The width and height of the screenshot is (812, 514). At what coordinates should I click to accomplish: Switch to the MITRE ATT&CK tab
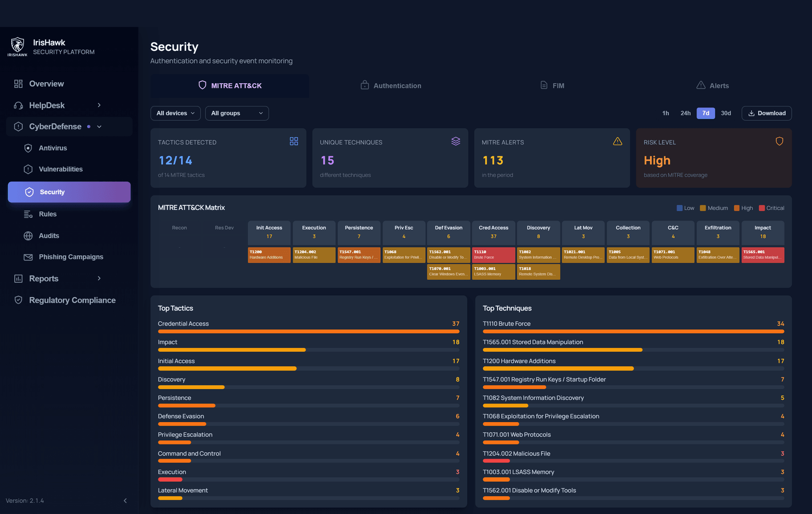click(x=230, y=86)
